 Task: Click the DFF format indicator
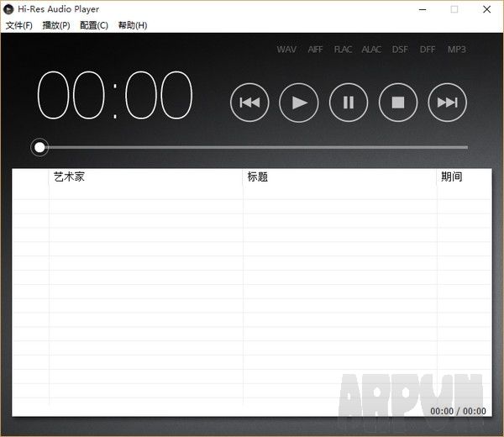point(428,50)
